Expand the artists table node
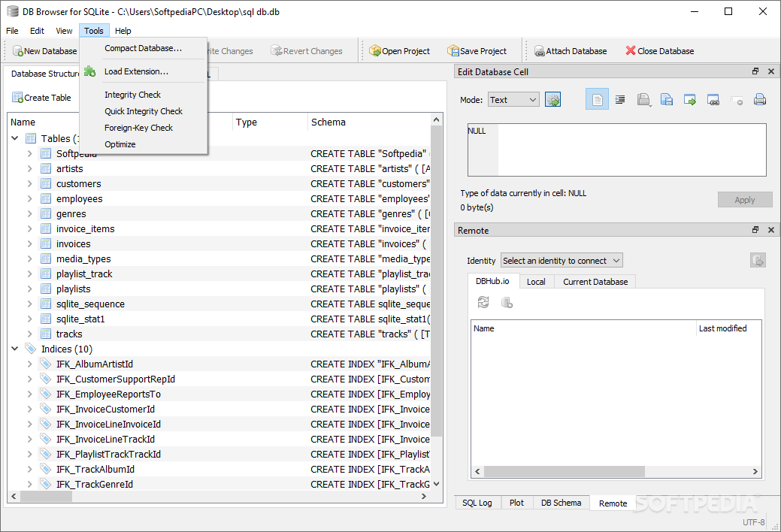 [30, 169]
